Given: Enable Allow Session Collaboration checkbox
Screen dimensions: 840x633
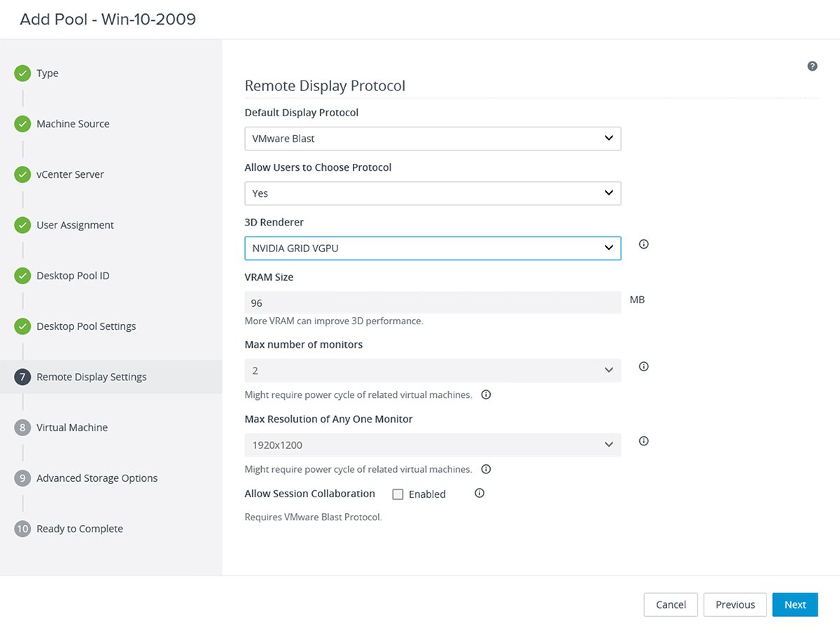Looking at the screenshot, I should [x=398, y=494].
